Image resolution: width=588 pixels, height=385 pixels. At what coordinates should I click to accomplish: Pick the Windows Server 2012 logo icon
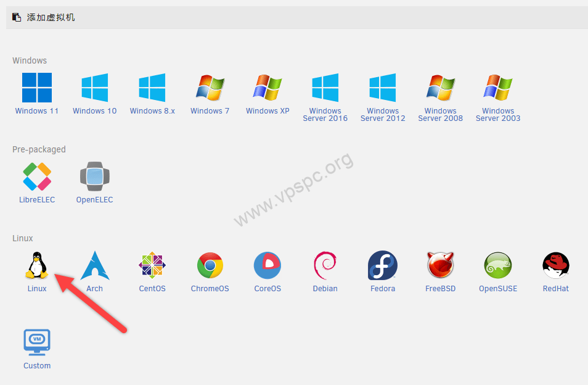pos(383,88)
